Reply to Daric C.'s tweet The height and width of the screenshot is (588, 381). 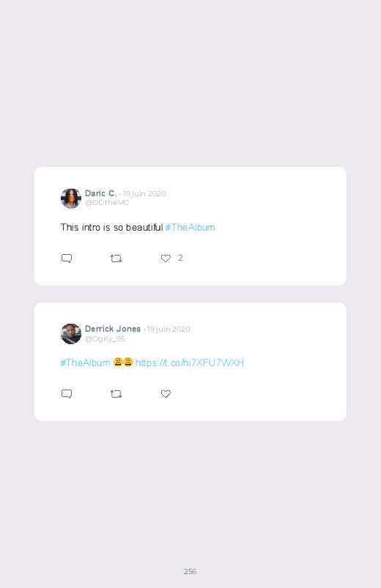click(67, 258)
